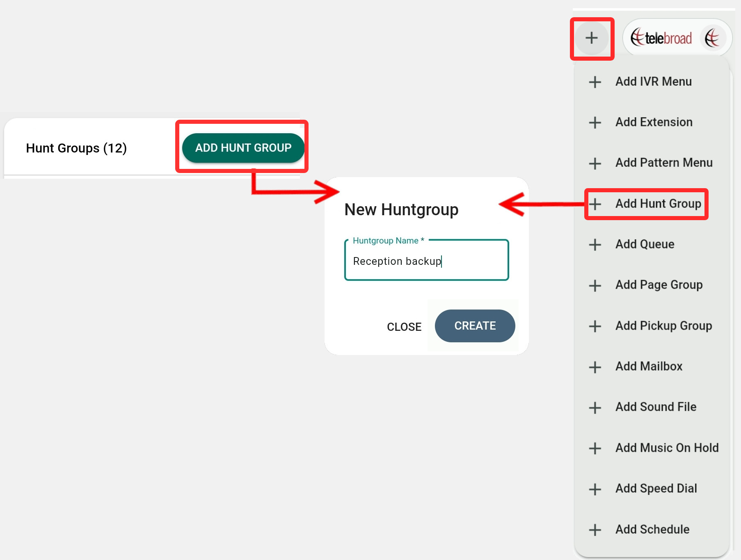Screen dimensions: 741x560
Task: Pick Add Pattern Menu option
Action: coord(652,163)
